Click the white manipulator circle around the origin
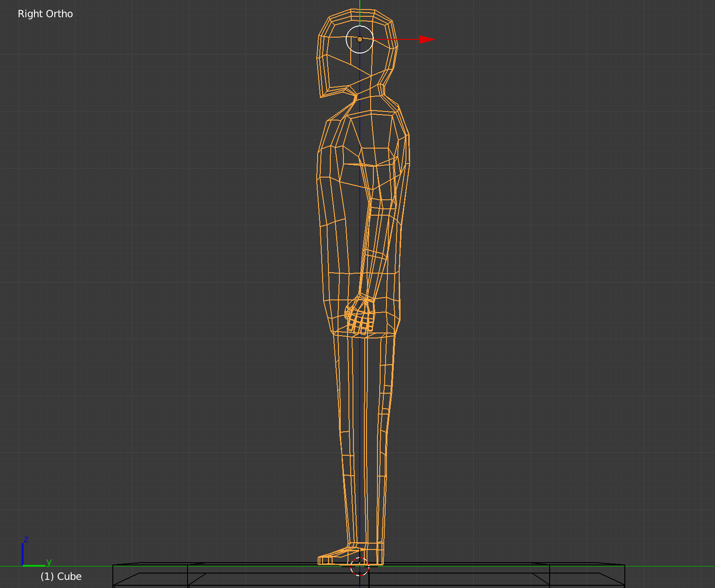Screen dimensions: 715x588 coord(360,39)
